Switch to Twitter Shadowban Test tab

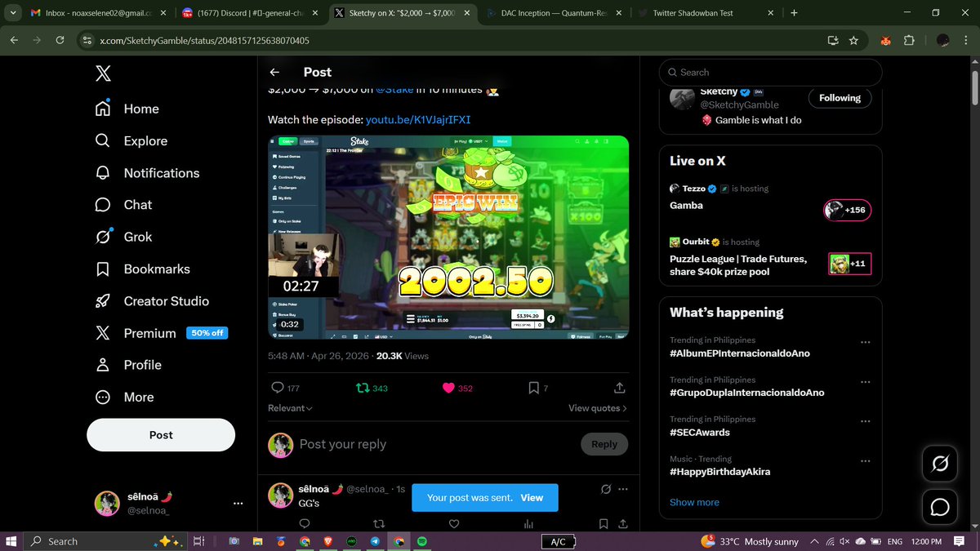point(708,13)
